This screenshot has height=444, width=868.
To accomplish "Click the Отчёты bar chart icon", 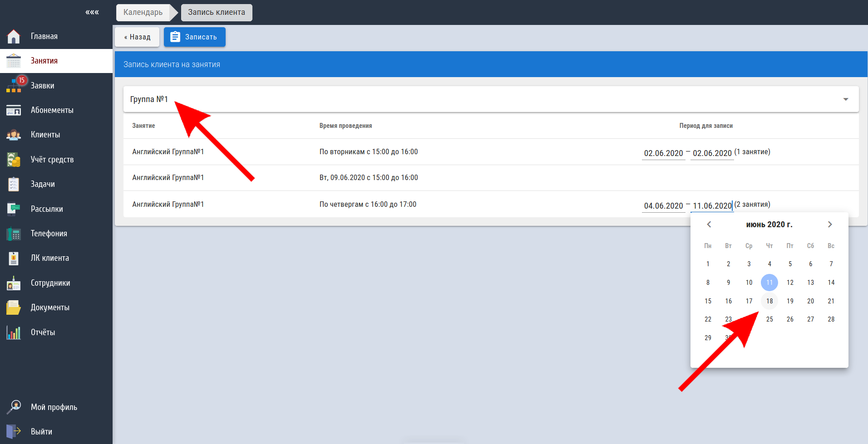I will click(x=14, y=332).
